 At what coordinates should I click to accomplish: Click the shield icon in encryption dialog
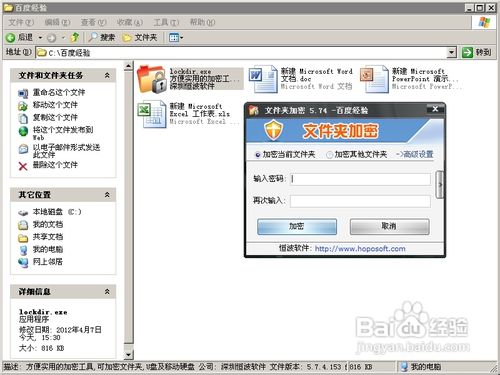tap(273, 130)
